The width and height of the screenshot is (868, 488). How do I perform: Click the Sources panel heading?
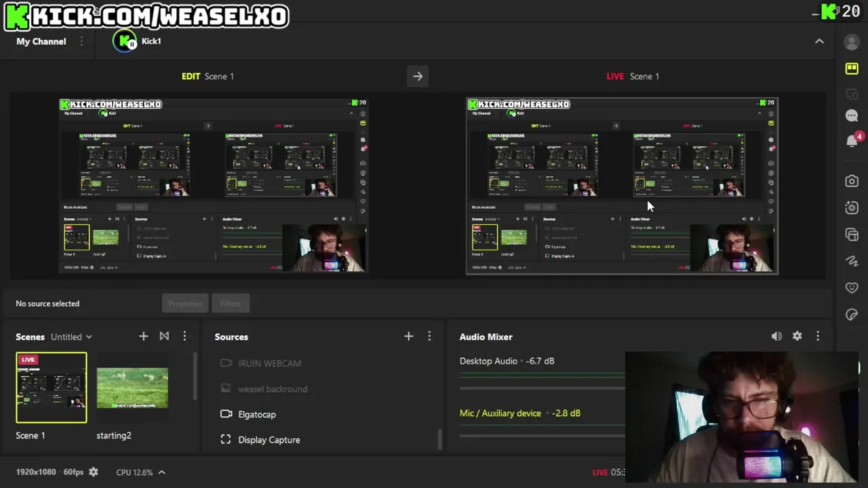click(x=231, y=337)
